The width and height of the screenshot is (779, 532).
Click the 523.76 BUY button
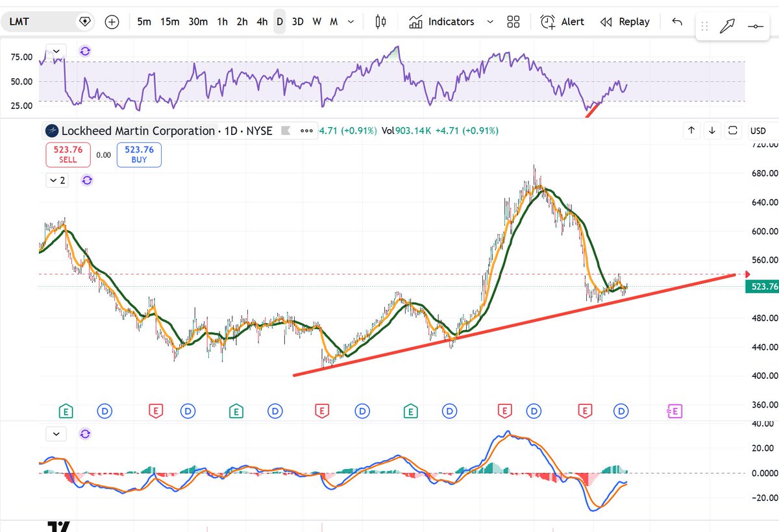[139, 154]
